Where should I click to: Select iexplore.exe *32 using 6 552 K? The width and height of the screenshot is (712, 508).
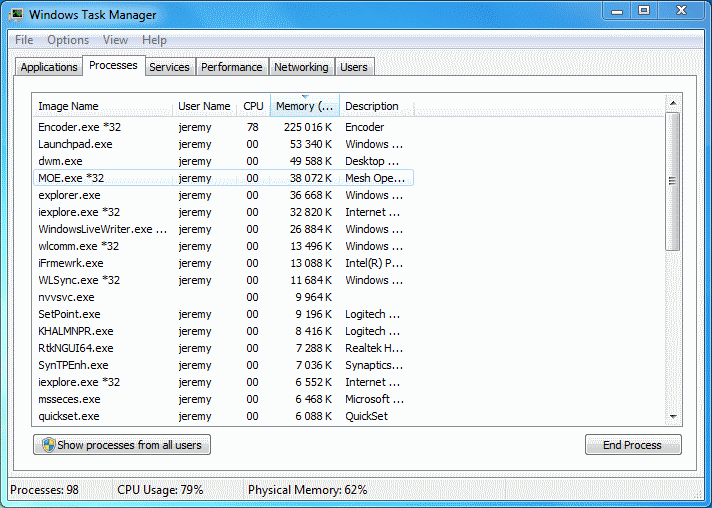click(223, 382)
